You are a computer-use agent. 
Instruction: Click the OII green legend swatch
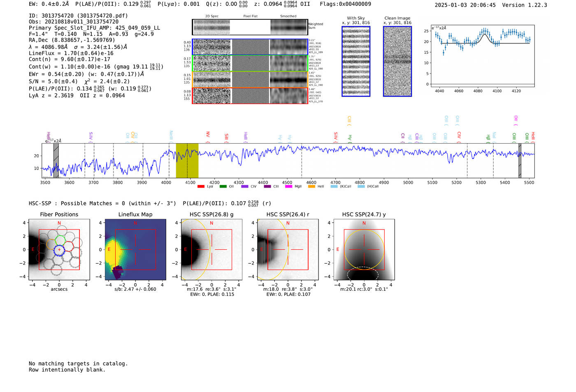pyautogui.click(x=223, y=187)
